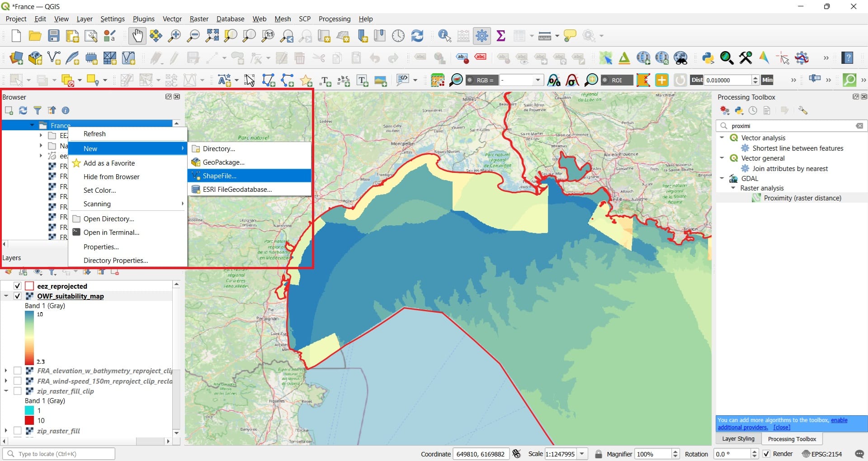Collapse the France folder in Browser
This screenshot has height=461, width=868.
click(x=32, y=125)
